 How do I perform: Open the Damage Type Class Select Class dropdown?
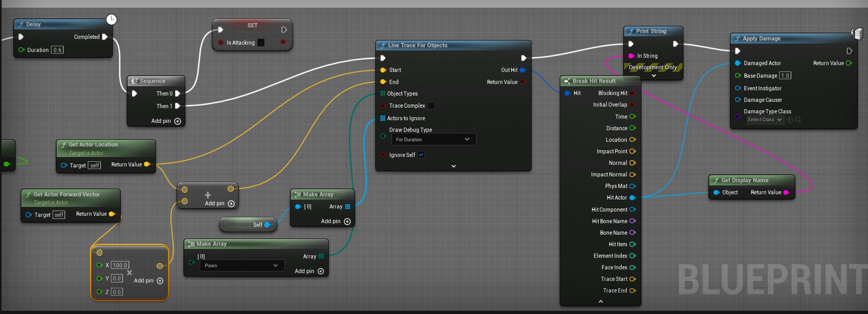pyautogui.click(x=764, y=120)
